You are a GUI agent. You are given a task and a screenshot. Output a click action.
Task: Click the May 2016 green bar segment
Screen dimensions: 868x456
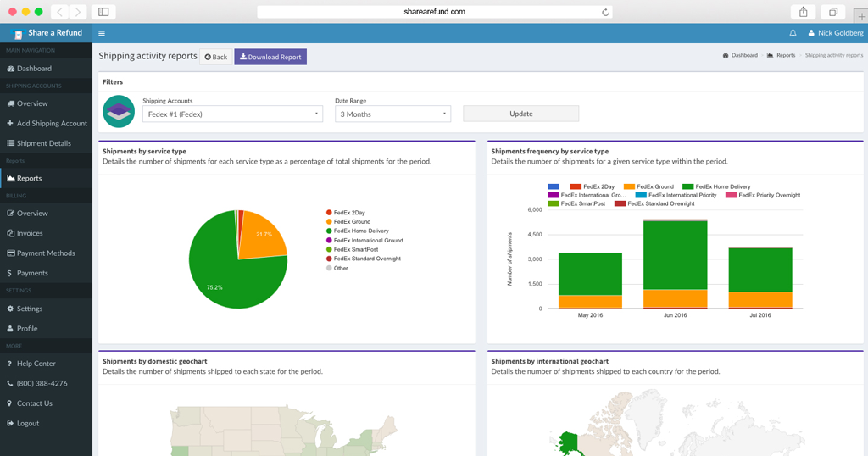click(x=590, y=274)
